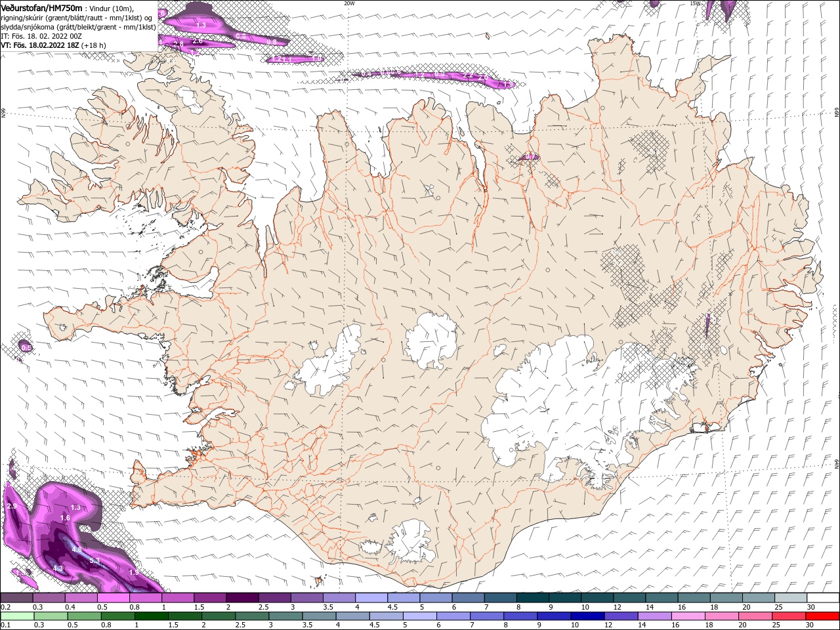The height and width of the screenshot is (630, 840).
Task: Pick the palest green 0.1 swatch in lower legend
Action: tap(18, 616)
